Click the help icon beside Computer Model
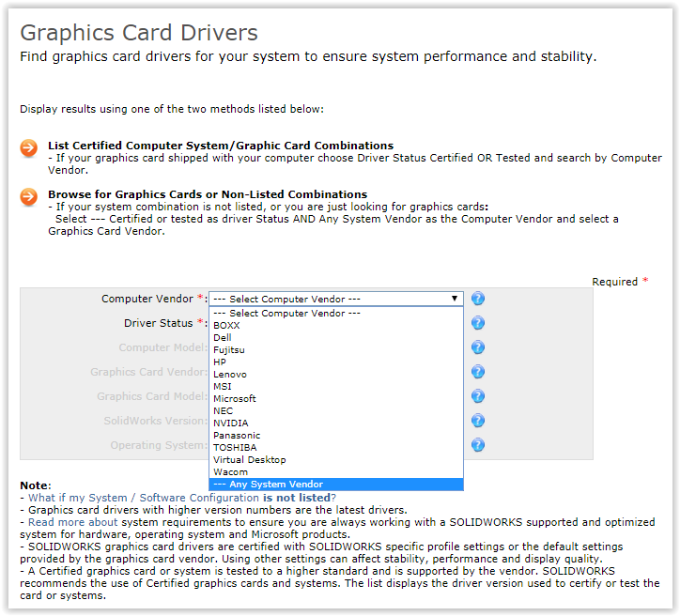Viewport: 680px width, 616px height. (478, 347)
